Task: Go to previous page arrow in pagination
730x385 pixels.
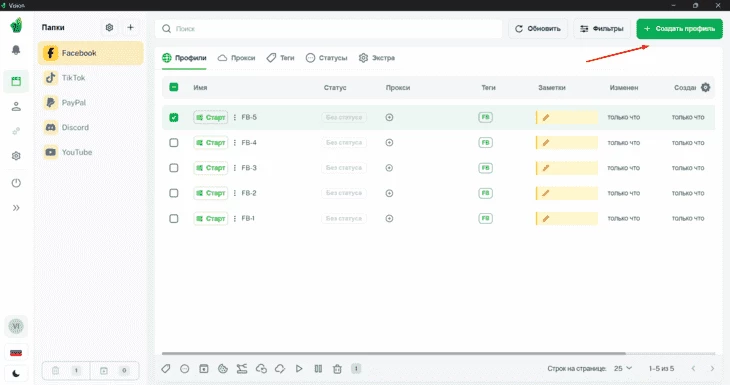Action: point(693,368)
